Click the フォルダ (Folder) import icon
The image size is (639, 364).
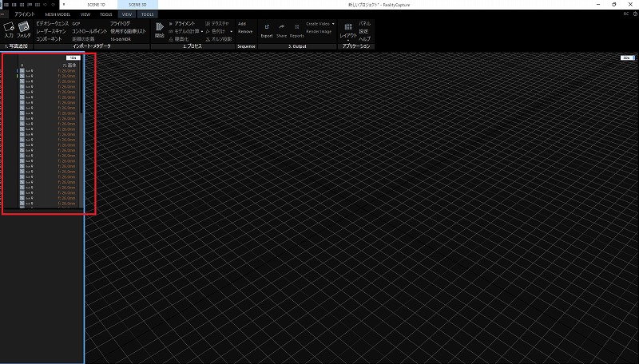(24, 30)
